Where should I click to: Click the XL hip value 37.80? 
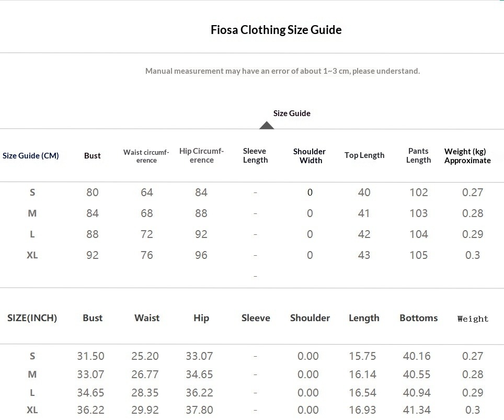199,410
